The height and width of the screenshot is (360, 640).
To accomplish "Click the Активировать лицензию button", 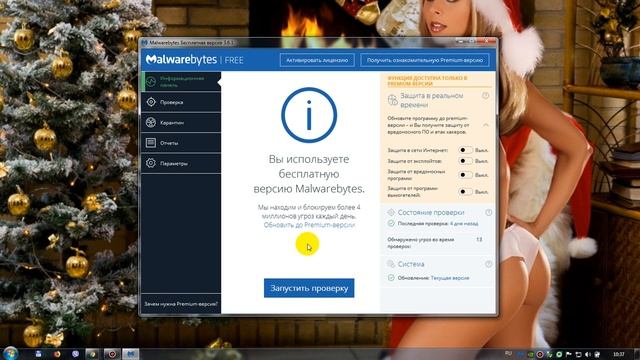I will tap(317, 60).
